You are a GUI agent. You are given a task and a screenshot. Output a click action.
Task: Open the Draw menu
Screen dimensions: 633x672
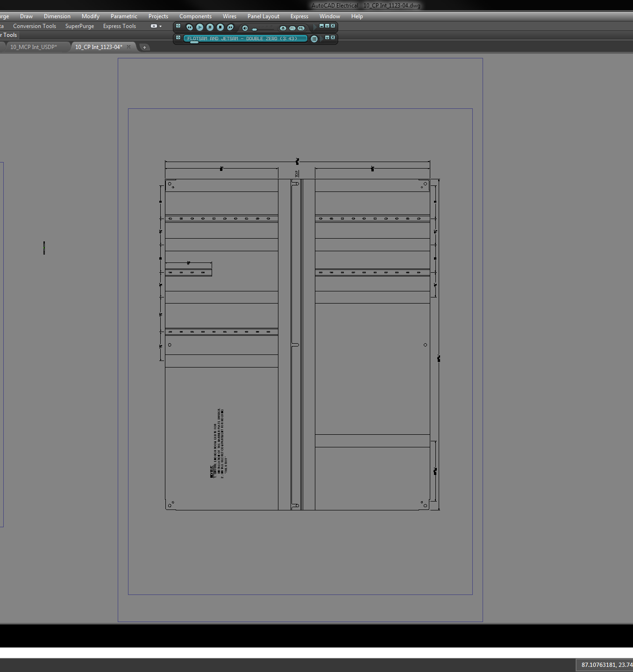(x=26, y=16)
